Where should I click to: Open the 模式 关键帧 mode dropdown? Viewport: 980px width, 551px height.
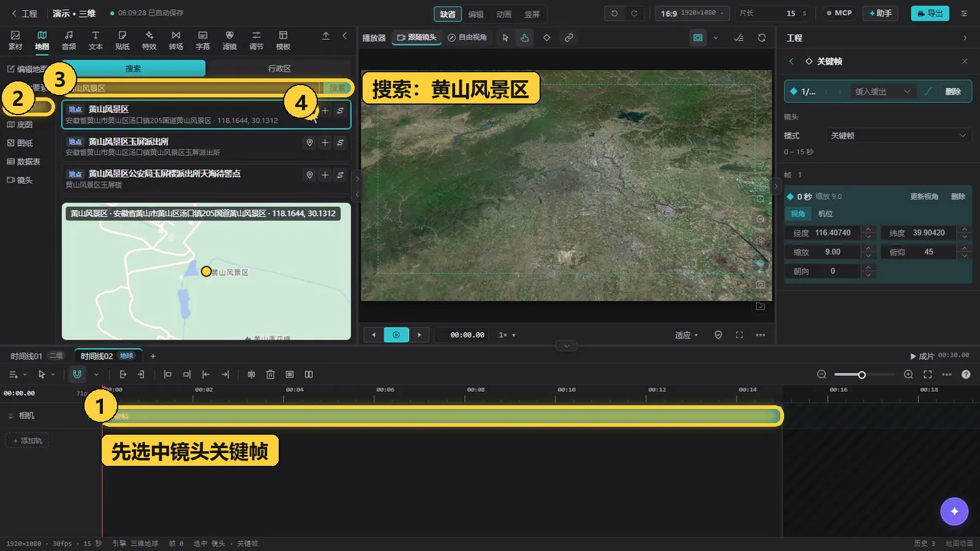tap(898, 135)
